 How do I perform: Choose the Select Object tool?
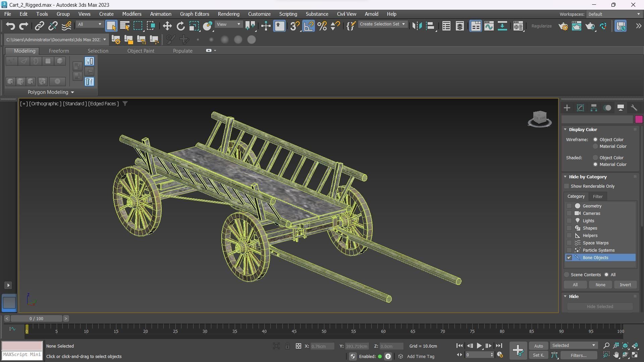(111, 26)
